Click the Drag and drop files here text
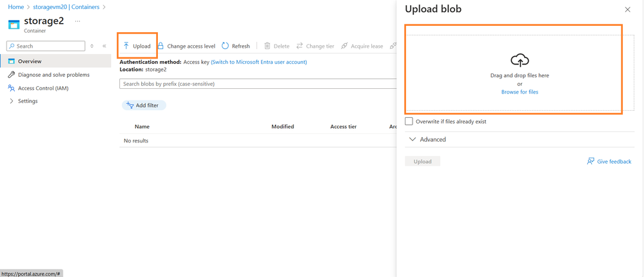 [520, 75]
